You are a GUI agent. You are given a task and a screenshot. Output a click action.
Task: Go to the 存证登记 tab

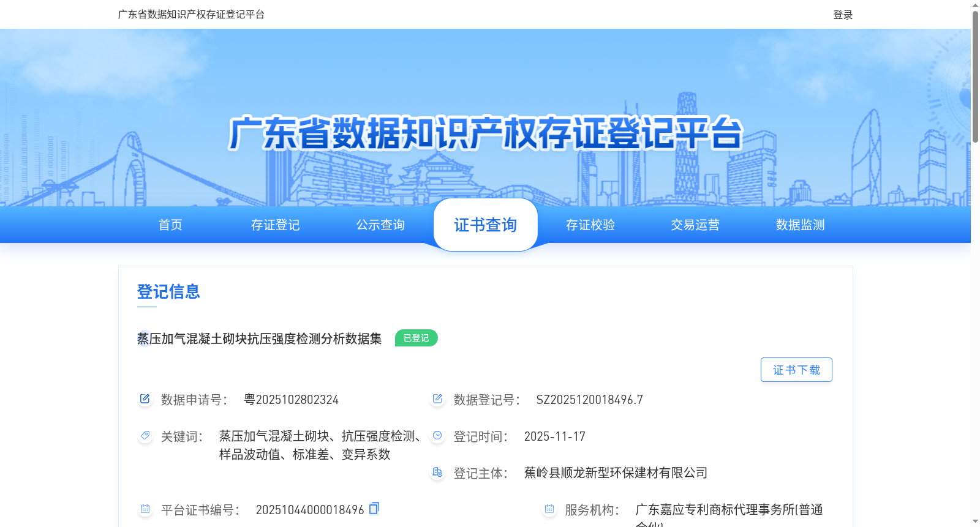[x=276, y=225]
